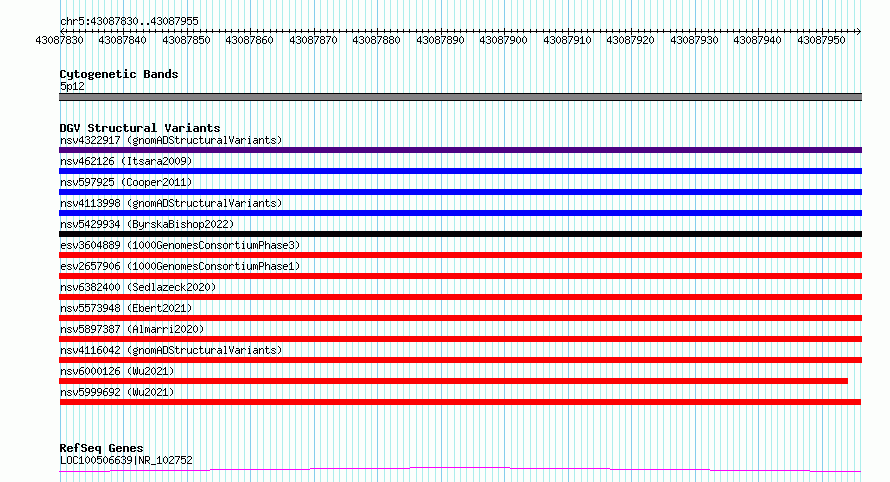Select esv2657906 1000GenomesConsortiumPhase1 label
This screenshot has height=482, width=890.
click(180, 266)
